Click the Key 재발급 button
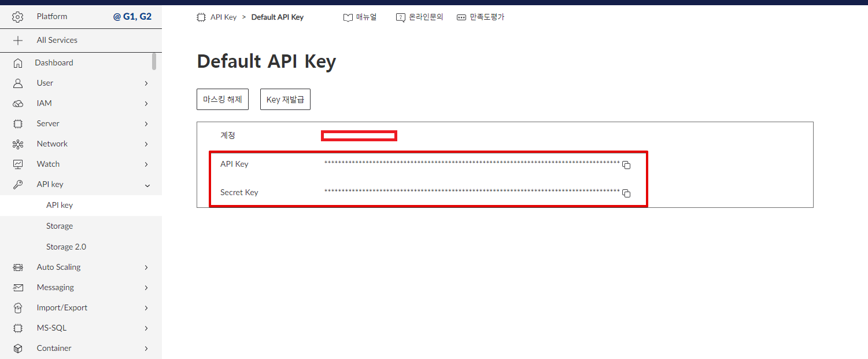This screenshot has width=868, height=359. pos(285,99)
